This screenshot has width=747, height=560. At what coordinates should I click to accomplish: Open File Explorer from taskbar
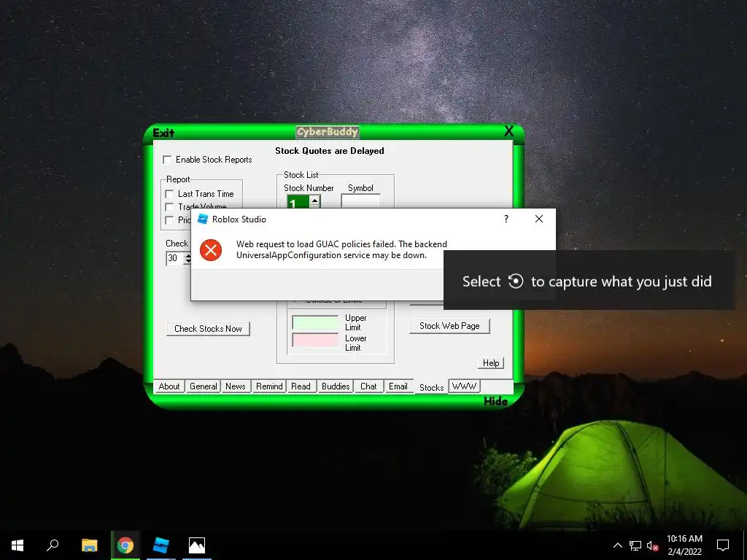pos(89,545)
